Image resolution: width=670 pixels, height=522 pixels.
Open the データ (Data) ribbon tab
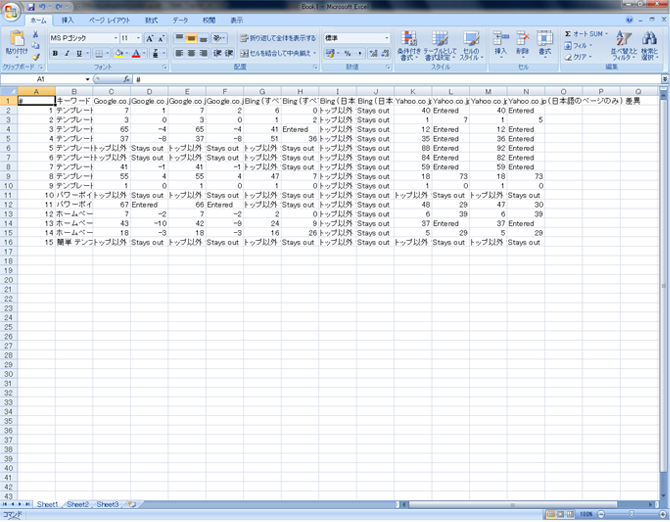point(180,20)
